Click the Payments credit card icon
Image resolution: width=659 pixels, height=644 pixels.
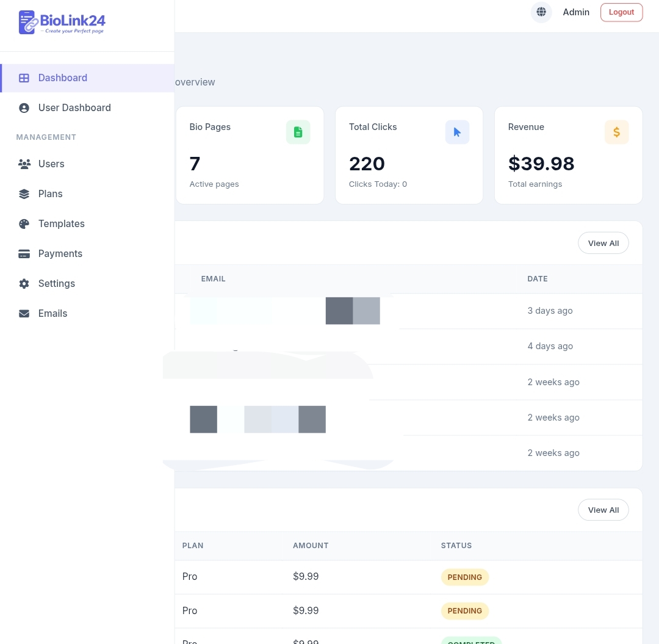[24, 253]
